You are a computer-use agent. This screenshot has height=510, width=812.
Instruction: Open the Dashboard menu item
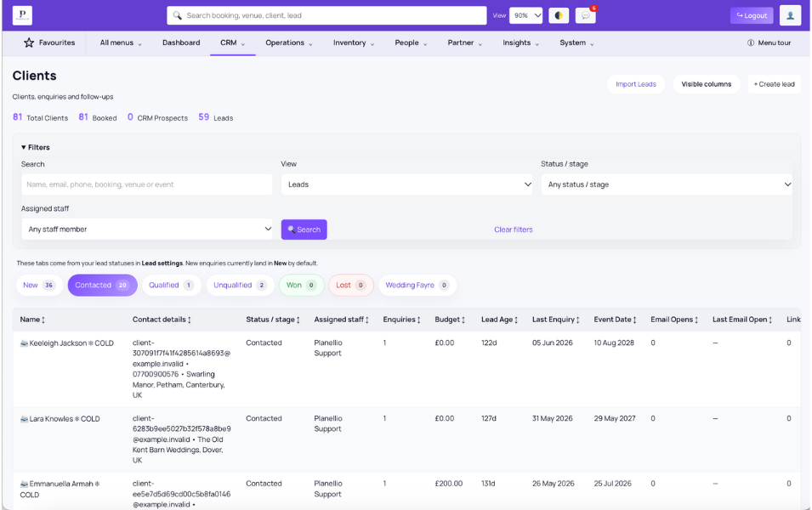click(181, 43)
